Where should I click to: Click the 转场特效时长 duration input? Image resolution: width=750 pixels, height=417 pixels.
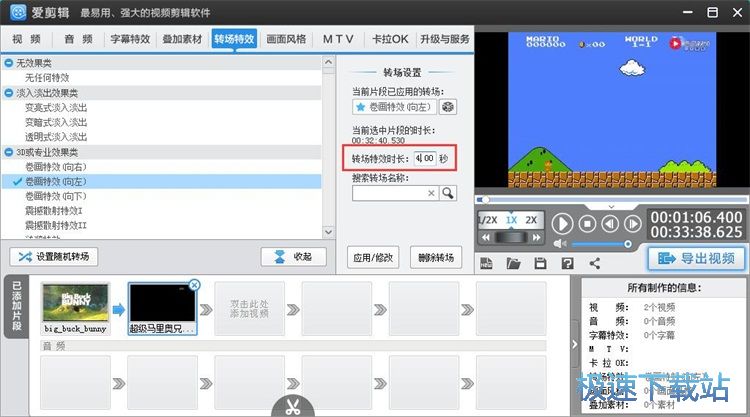coord(425,158)
